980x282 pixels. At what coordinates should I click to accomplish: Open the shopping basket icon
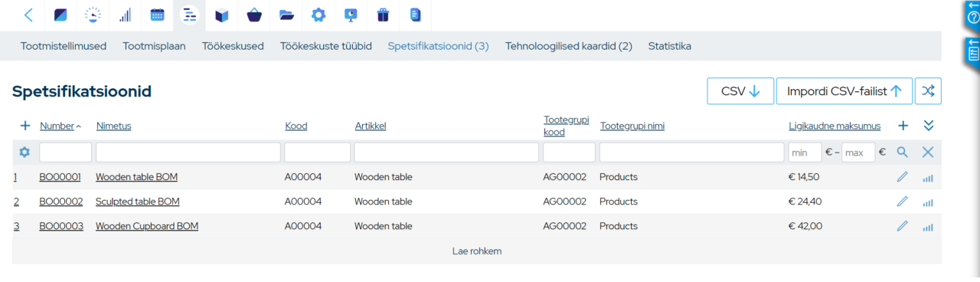pyautogui.click(x=253, y=15)
